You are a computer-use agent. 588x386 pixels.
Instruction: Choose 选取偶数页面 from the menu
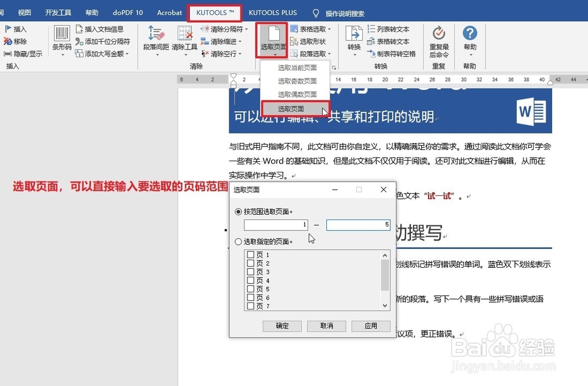pyautogui.click(x=297, y=94)
